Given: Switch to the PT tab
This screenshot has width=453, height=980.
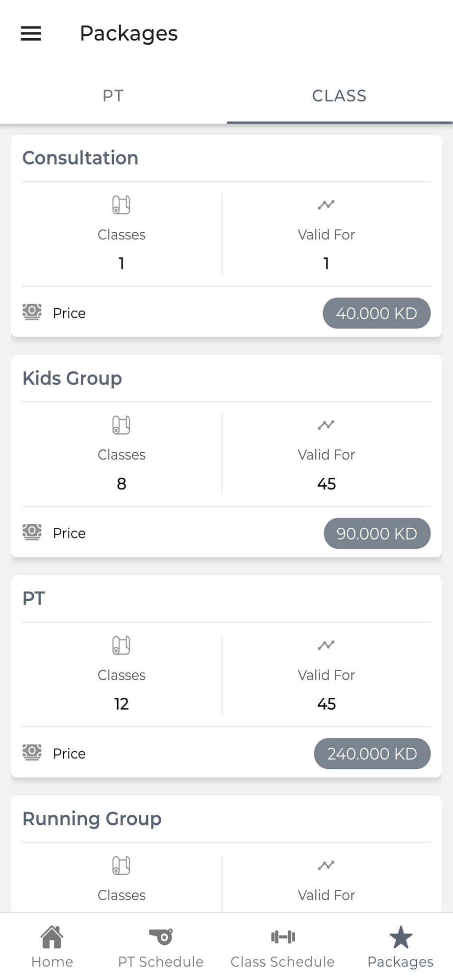Looking at the screenshot, I should pos(113,96).
